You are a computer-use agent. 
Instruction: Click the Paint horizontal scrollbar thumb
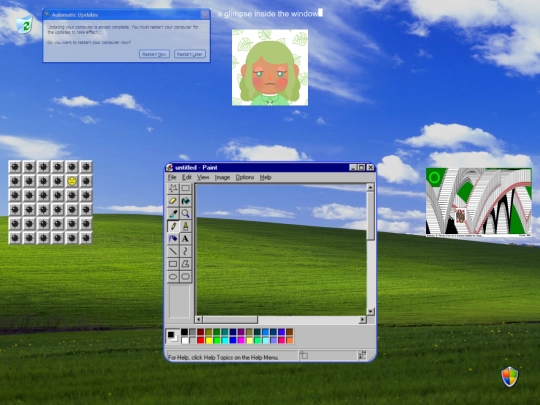(230, 320)
